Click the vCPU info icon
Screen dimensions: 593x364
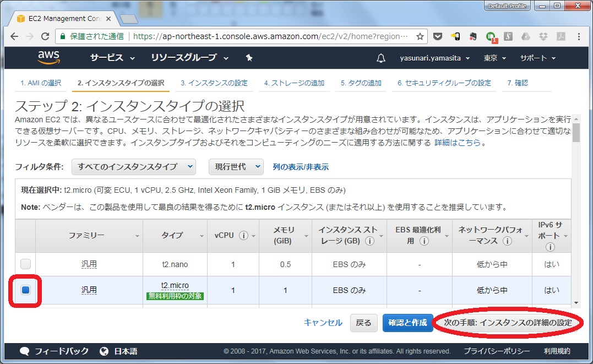243,235
